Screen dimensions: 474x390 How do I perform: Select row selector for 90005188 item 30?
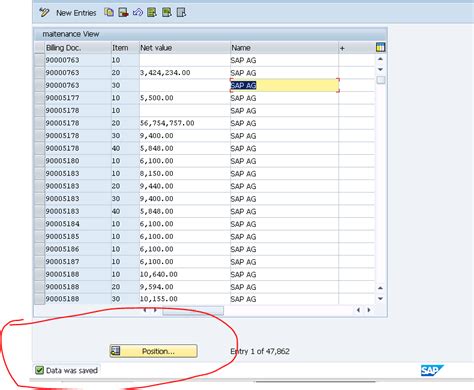pyautogui.click(x=39, y=299)
